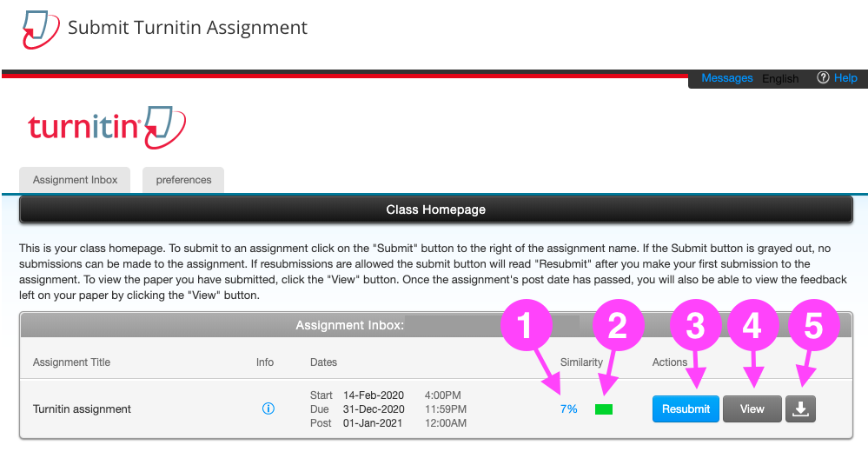
Task: Click the Help question mark icon
Action: coord(823,78)
